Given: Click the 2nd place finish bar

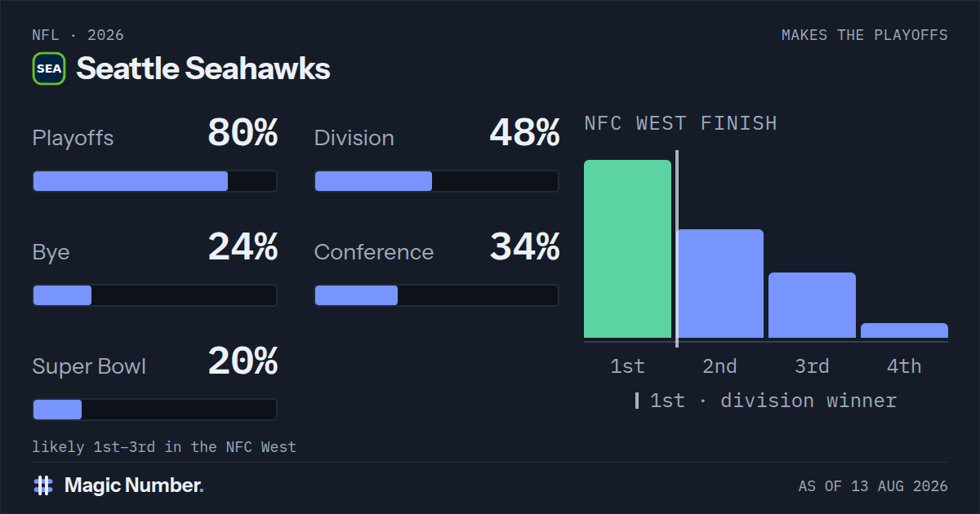Looking at the screenshot, I should tap(719, 284).
